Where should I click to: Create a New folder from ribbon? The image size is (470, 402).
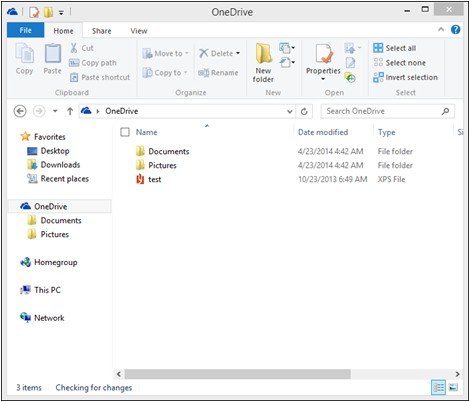(263, 63)
